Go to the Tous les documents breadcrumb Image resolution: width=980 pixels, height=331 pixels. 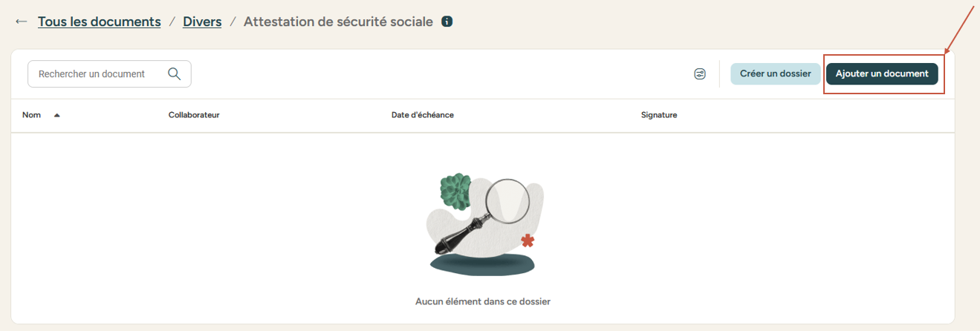click(100, 22)
